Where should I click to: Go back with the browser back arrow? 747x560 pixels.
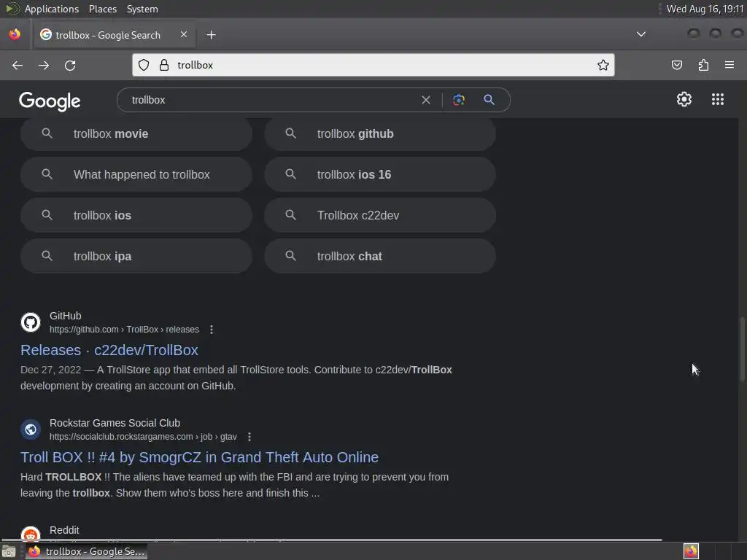click(x=18, y=65)
